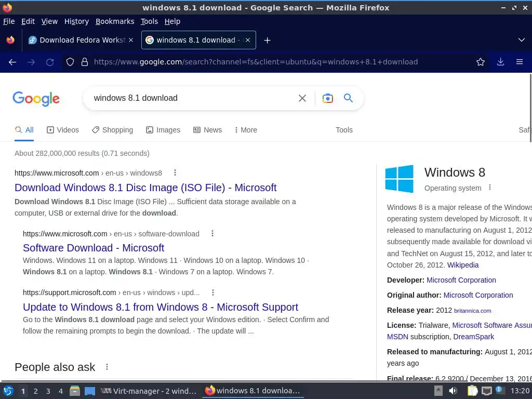532x399 pixels.
Task: Open the History menu
Action: click(77, 21)
